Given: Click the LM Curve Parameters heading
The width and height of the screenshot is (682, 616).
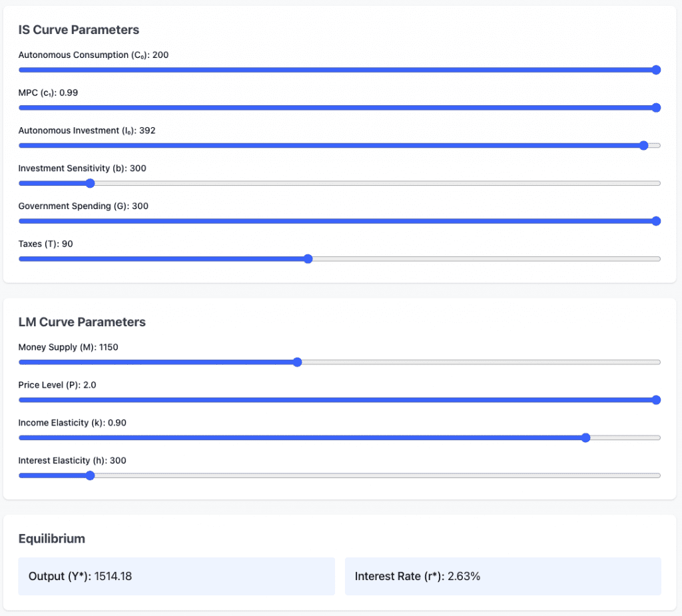Looking at the screenshot, I should click(x=82, y=322).
